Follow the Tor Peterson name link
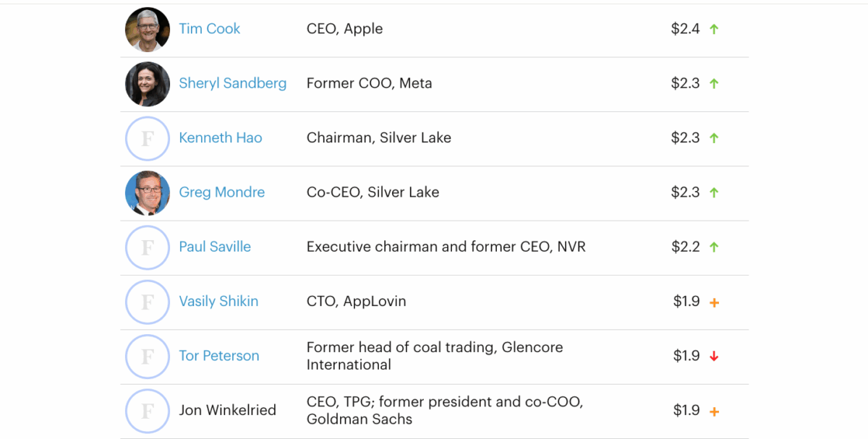Screen dimensions: 868x439 219,356
